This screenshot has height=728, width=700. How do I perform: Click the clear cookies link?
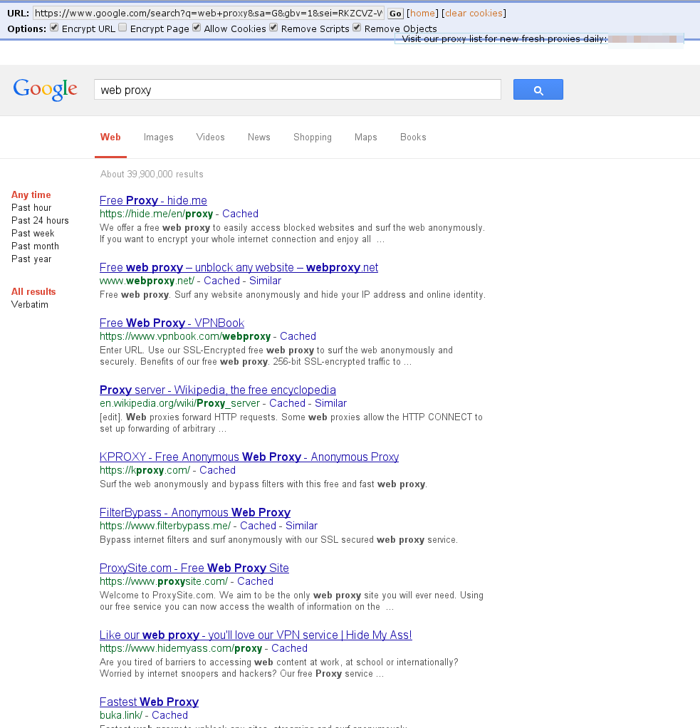tap(474, 13)
